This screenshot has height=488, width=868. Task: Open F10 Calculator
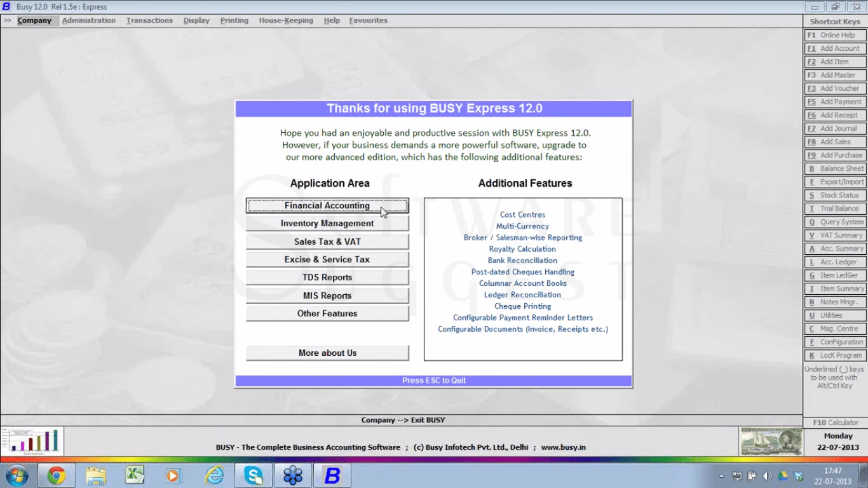point(835,423)
